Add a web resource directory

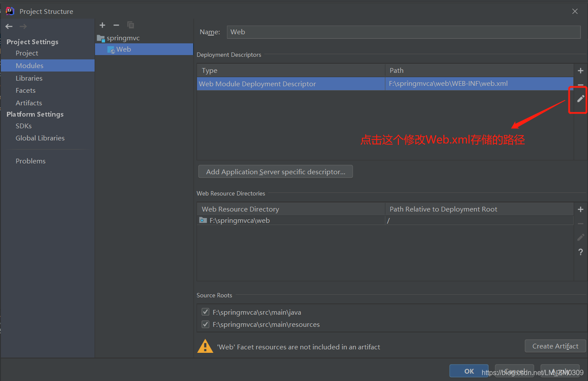pyautogui.click(x=581, y=209)
